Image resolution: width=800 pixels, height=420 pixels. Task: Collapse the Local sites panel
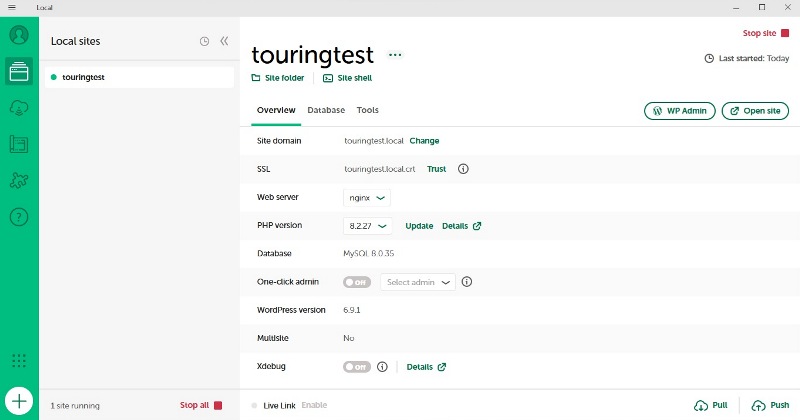(224, 41)
